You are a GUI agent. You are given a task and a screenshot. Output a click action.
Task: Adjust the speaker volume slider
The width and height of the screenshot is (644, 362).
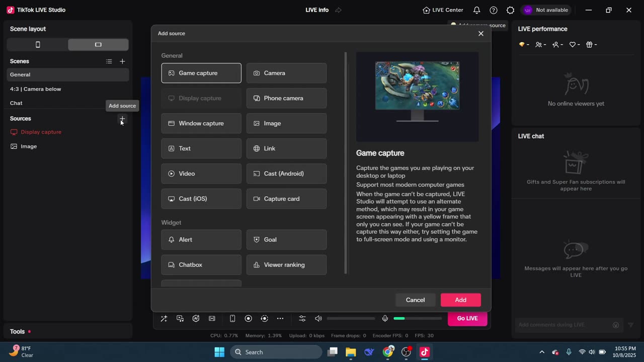(351, 318)
